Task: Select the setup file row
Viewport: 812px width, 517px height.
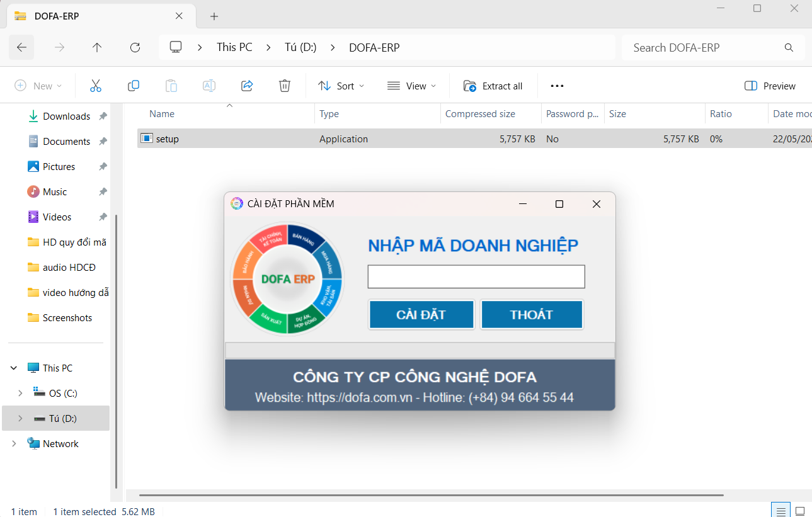Action: 474,139
